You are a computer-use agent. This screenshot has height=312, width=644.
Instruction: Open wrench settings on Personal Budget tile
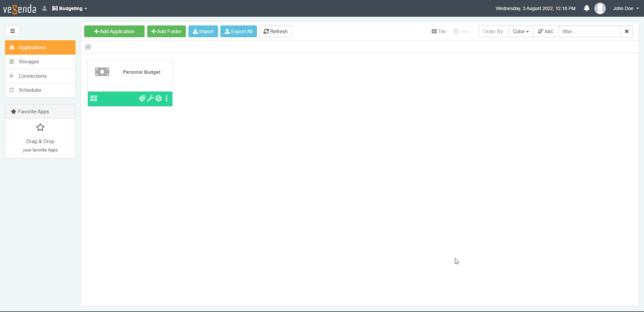point(150,99)
